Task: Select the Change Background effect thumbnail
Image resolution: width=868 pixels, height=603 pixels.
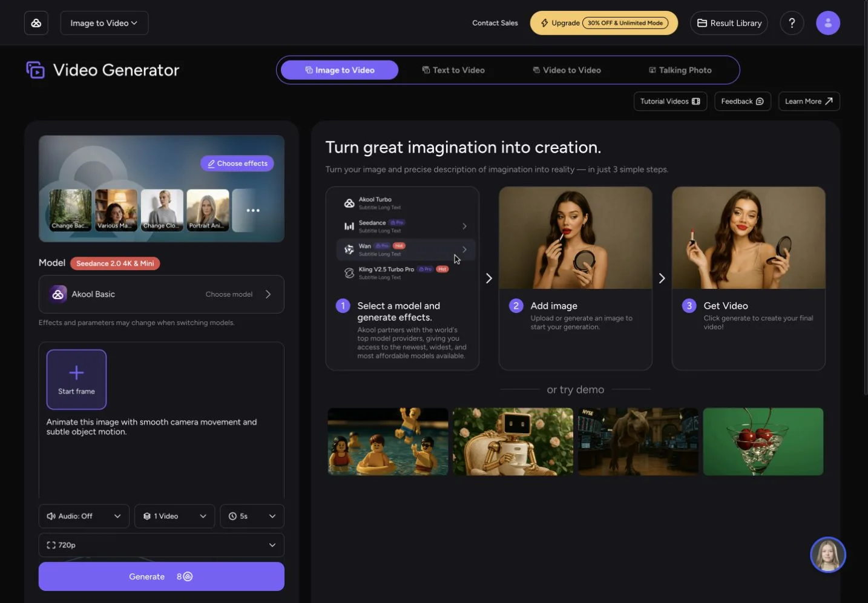Action: point(70,210)
